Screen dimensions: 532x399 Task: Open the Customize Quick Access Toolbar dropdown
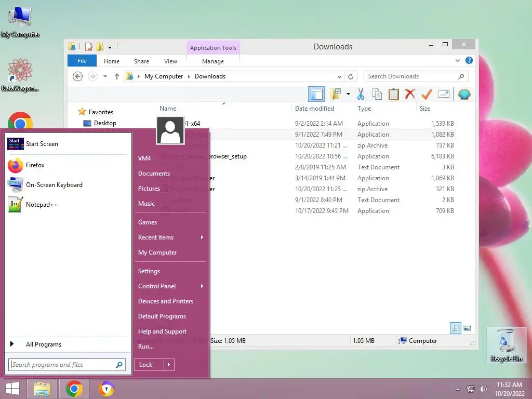click(x=110, y=47)
